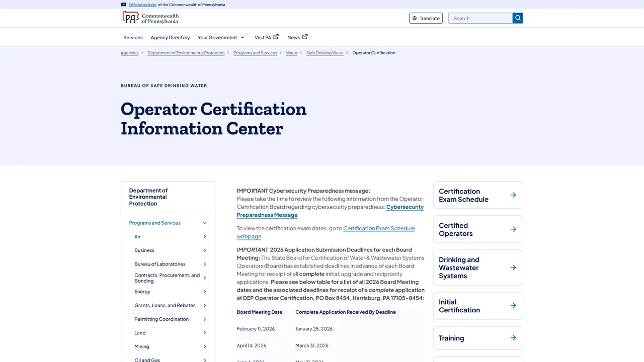Screen dimensions: 644x362
Task: Click arrow on Drinking and Wastewater Systems card
Action: 513,267
